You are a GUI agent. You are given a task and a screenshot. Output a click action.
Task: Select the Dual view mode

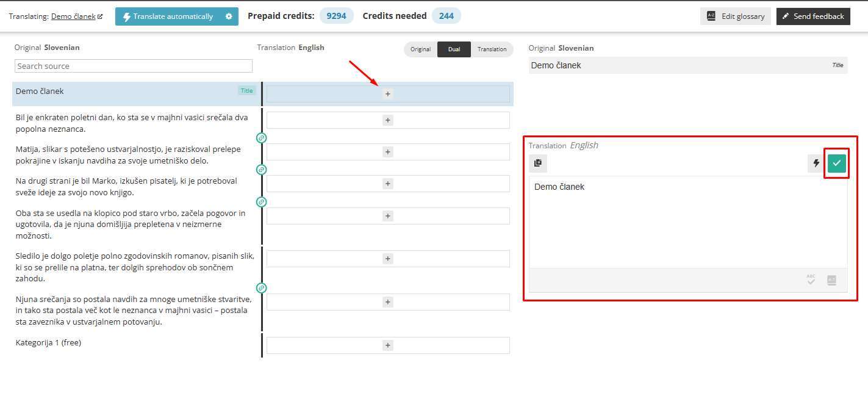click(454, 49)
